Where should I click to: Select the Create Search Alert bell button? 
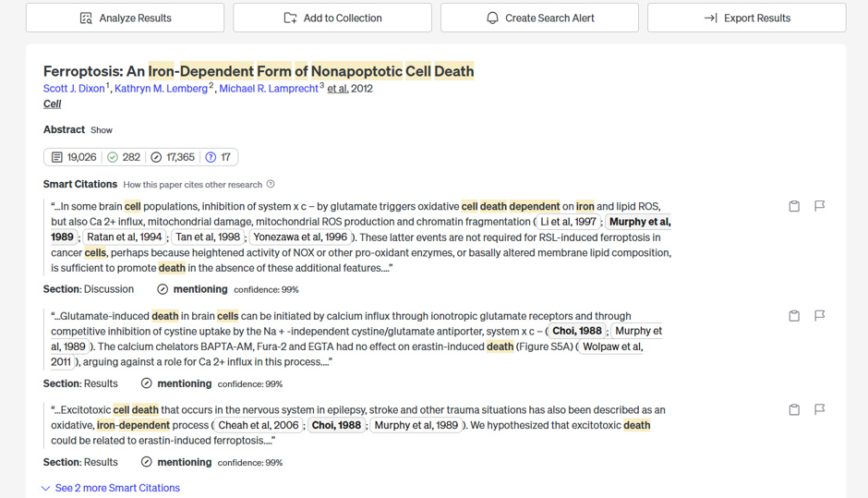click(540, 18)
